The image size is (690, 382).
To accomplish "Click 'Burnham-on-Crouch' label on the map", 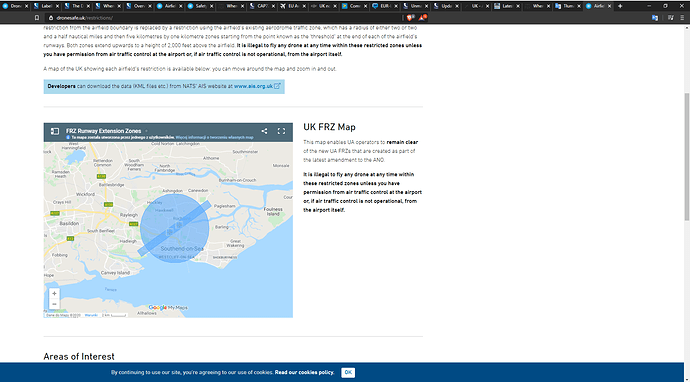I will 237,180.
